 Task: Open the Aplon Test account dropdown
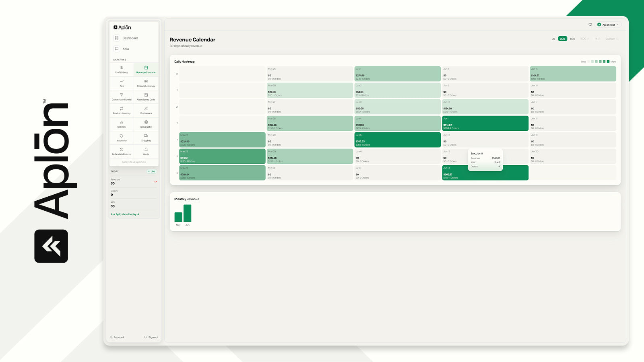(x=608, y=25)
